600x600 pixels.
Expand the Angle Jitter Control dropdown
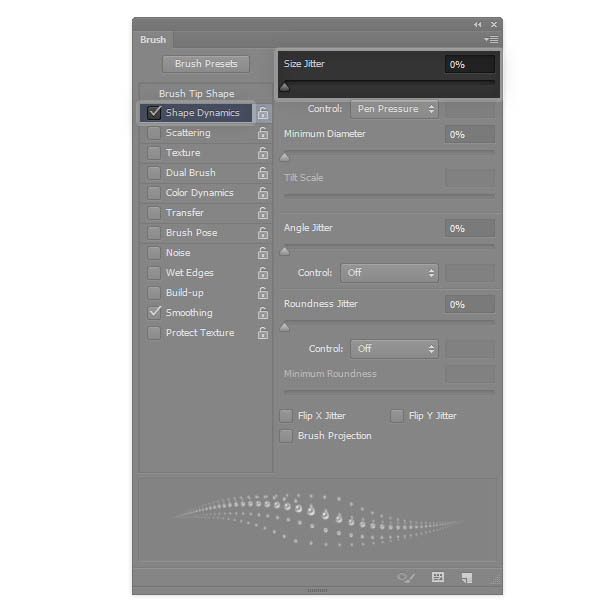point(390,273)
